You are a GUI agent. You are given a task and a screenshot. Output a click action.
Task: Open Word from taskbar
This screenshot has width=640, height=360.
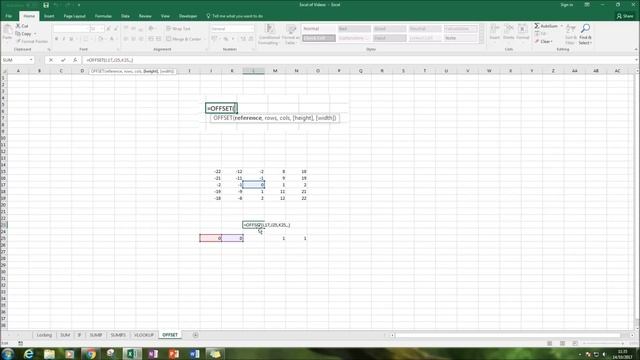coord(195,353)
